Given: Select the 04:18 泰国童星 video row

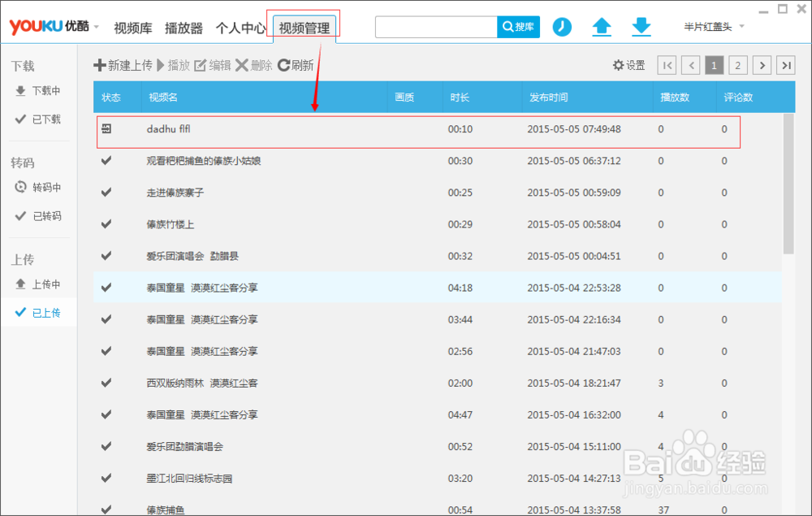Looking at the screenshot, I should click(x=438, y=288).
